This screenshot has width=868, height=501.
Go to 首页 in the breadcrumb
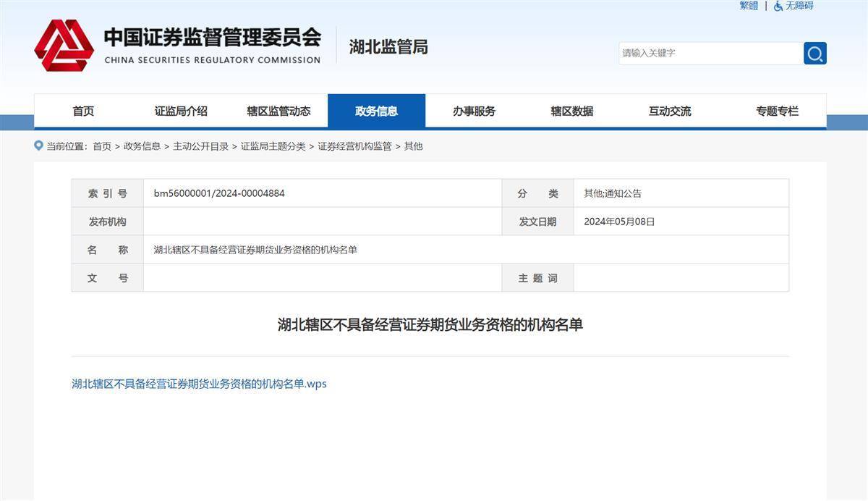pyautogui.click(x=102, y=146)
